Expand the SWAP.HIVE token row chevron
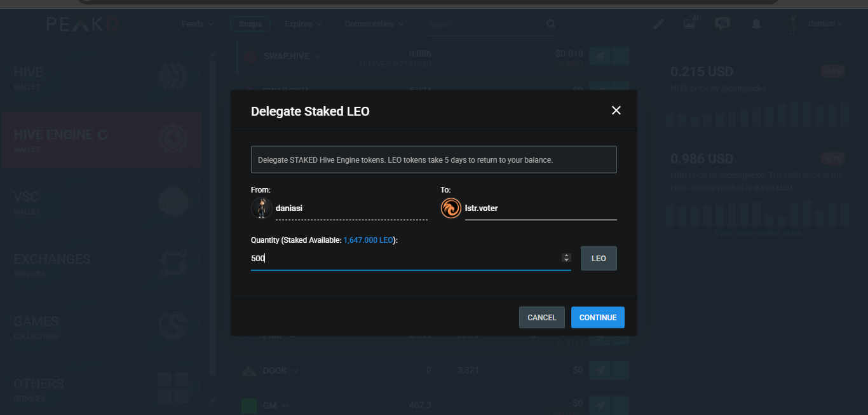Screen dimensions: 868x415 (318, 57)
